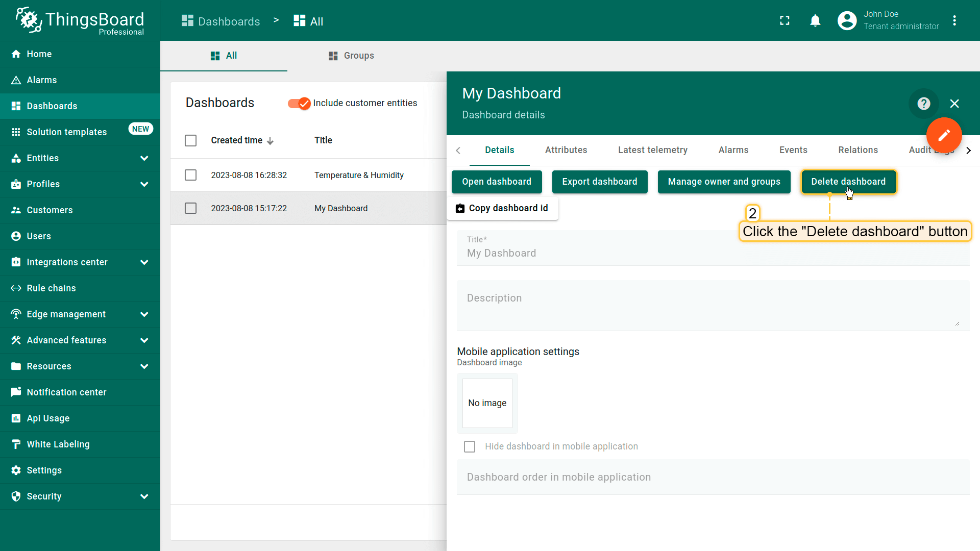
Task: Toggle fullscreen mode icon
Action: (785, 20)
